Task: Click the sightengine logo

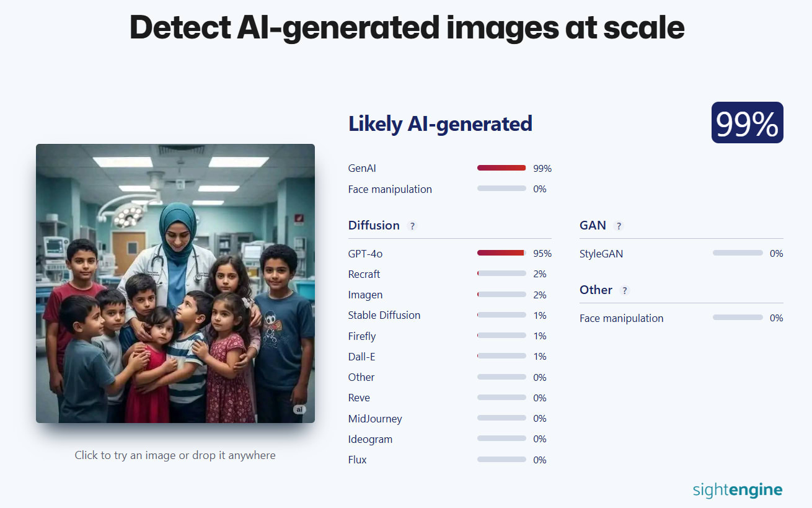Action: 737,490
